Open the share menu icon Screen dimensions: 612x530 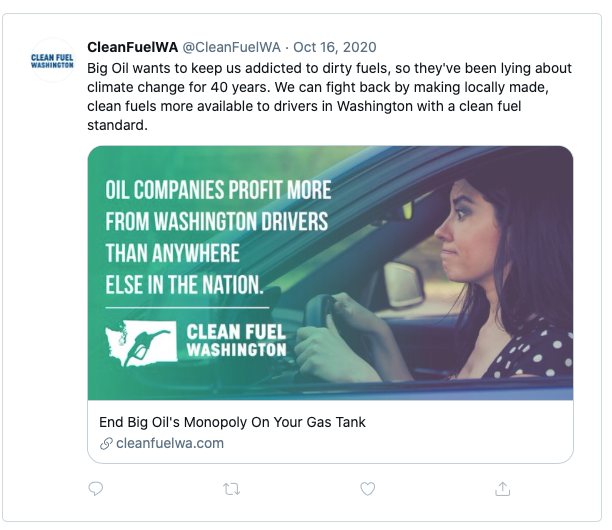pos(503,488)
